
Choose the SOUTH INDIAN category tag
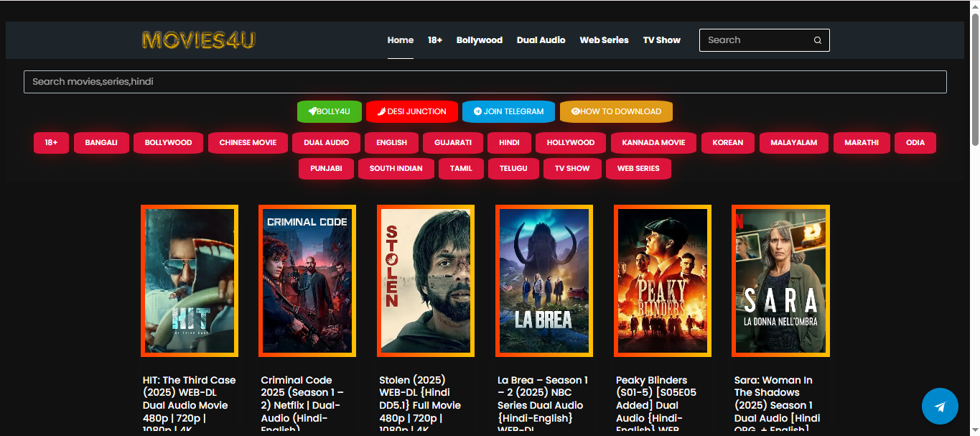tap(397, 168)
